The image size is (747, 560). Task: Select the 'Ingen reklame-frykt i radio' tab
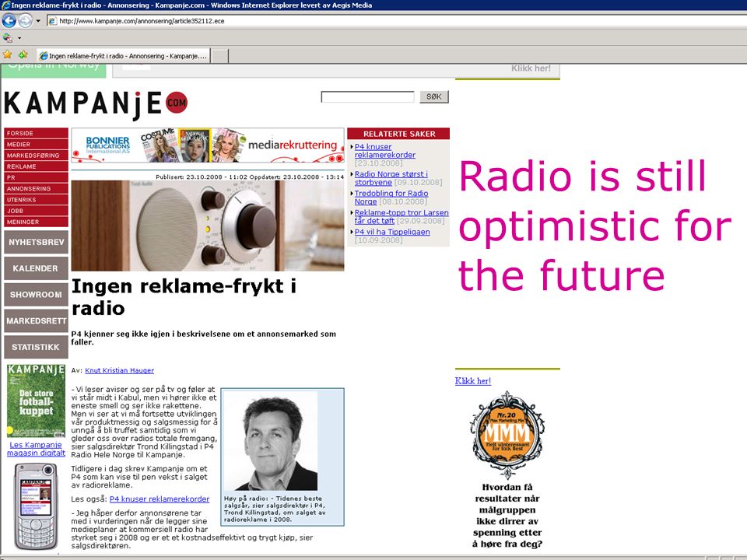[x=124, y=56]
